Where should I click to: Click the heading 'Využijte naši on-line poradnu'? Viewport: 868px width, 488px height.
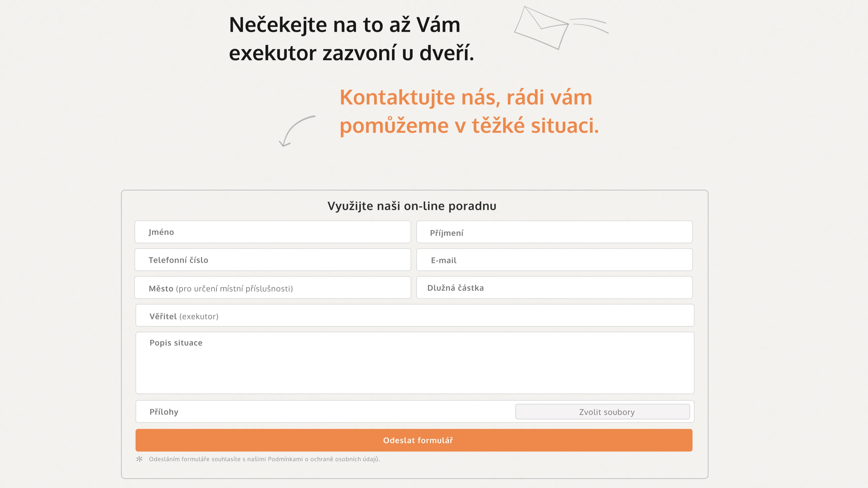412,206
